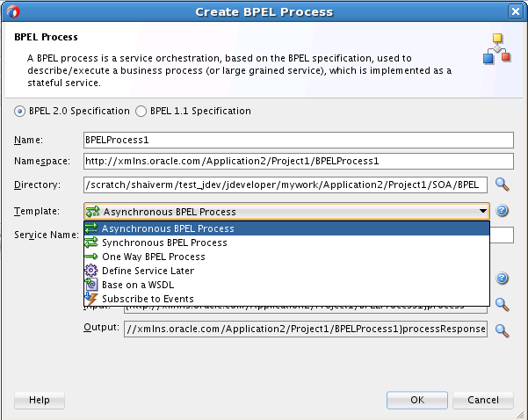This screenshot has height=420, width=528.
Task: Choose Synchronous BPEL Process option
Action: [286, 243]
